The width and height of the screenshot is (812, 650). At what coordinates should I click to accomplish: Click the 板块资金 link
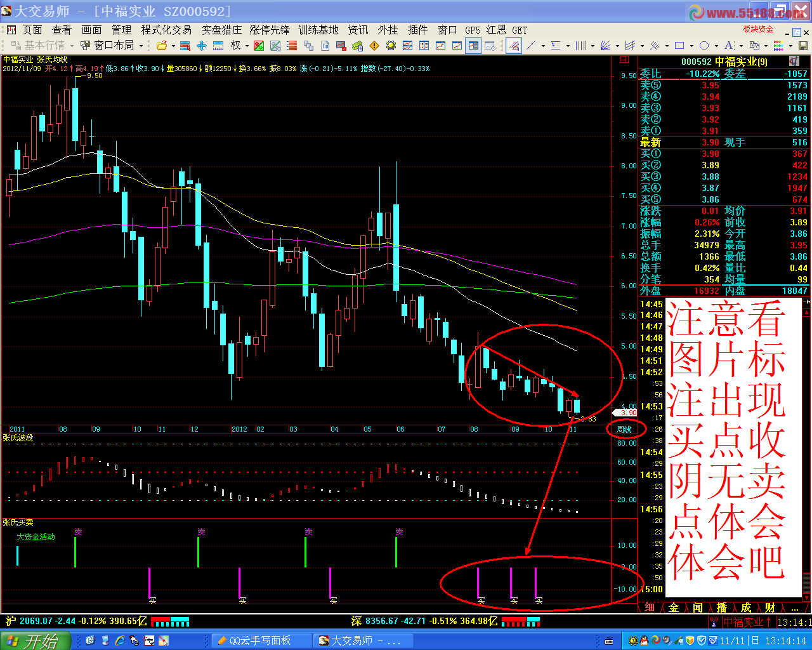[x=759, y=29]
